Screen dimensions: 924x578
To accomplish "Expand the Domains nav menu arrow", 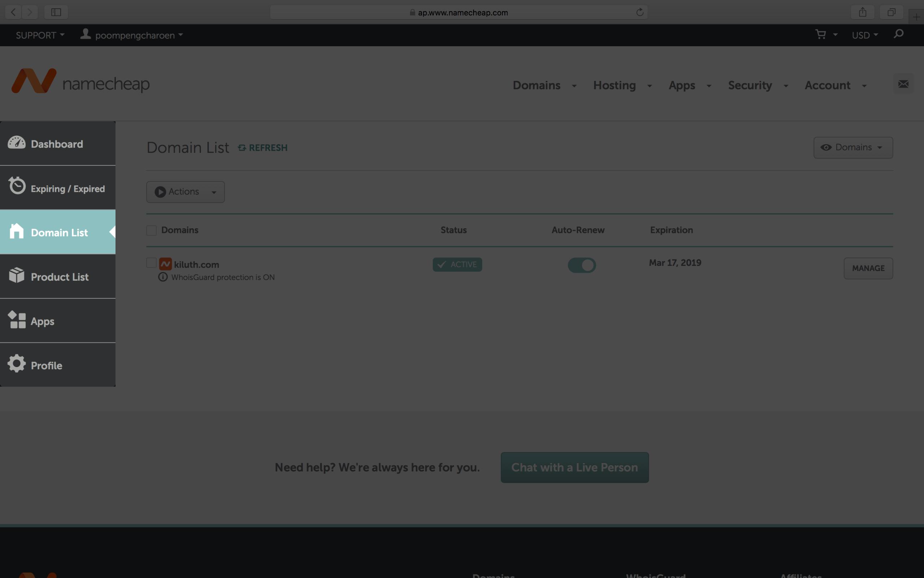I will [574, 86].
